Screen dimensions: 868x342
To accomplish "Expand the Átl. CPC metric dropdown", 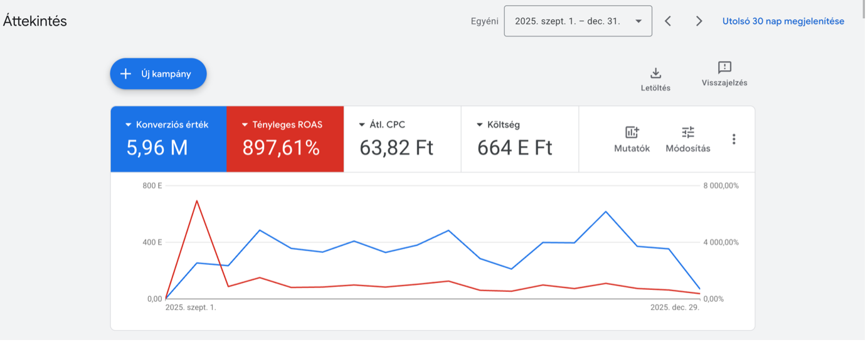I will [362, 125].
